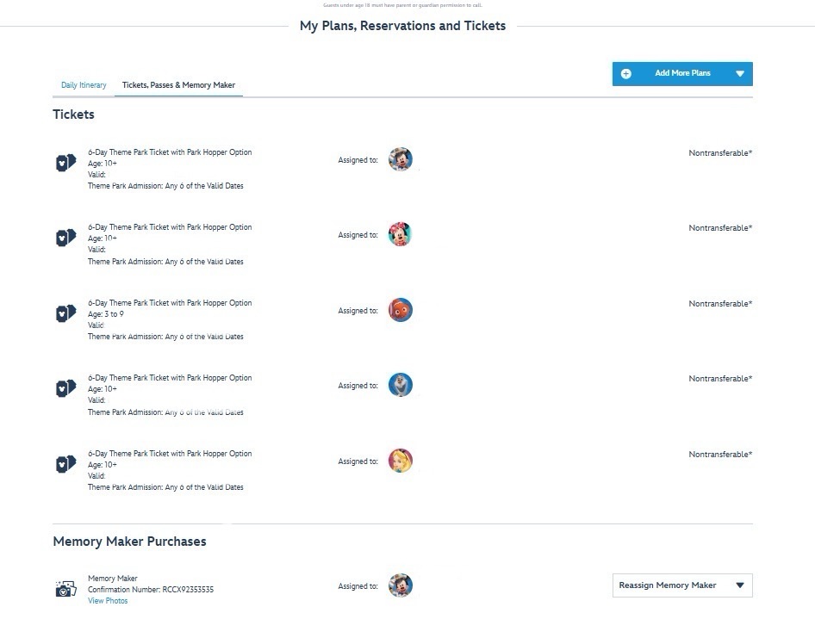Click Mickey avatar beside Memory Maker
The image size is (815, 644).
(400, 585)
